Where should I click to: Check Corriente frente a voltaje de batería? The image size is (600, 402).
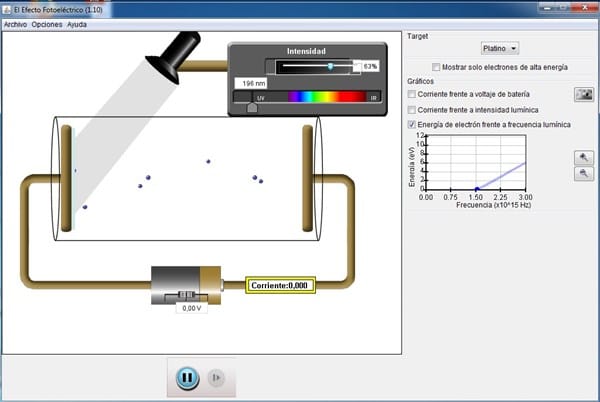[413, 94]
